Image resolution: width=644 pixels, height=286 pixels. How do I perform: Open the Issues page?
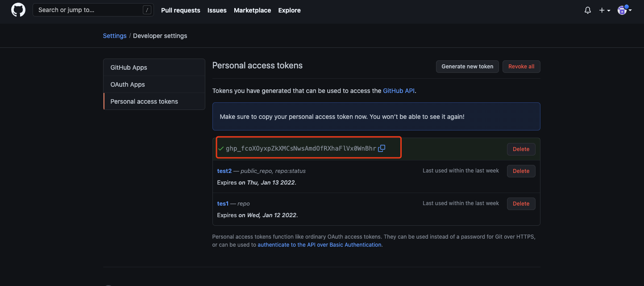(x=217, y=10)
